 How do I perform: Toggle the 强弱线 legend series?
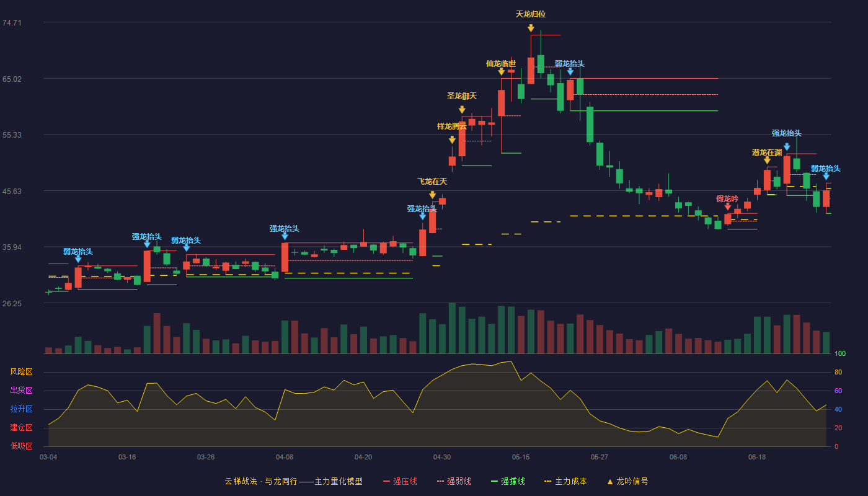(x=454, y=481)
